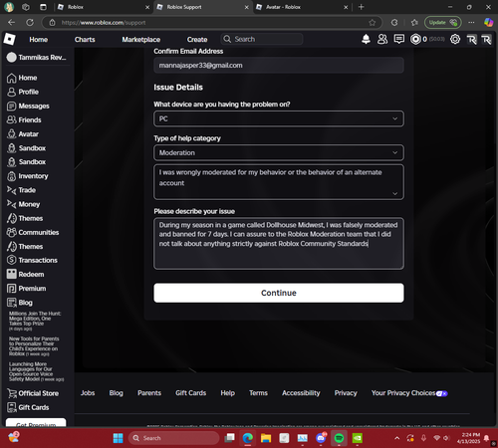Open Official Store in the sidebar

pyautogui.click(x=33, y=393)
